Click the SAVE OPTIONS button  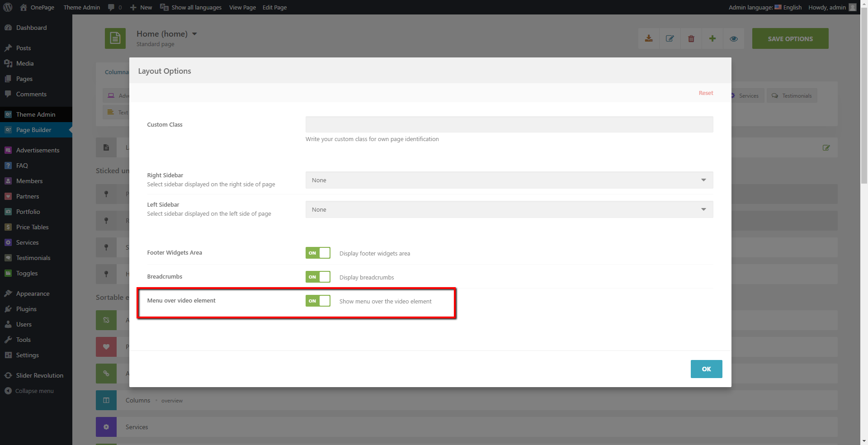tap(790, 38)
